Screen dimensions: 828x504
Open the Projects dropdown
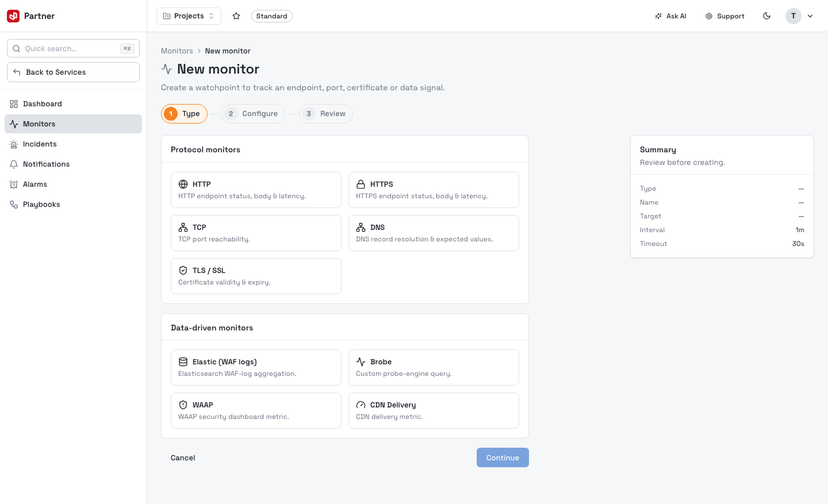[x=189, y=16]
